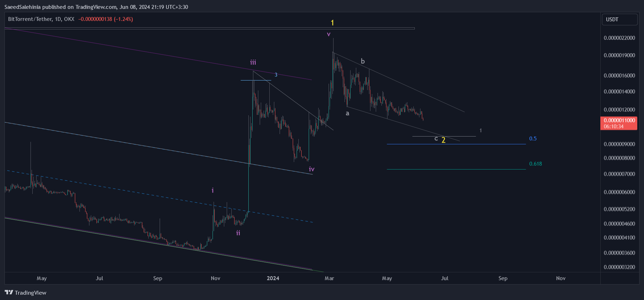Viewport: 644px width, 300px height.
Task: Select the blue 0.5 retracement horizontal line
Action: (x=456, y=144)
